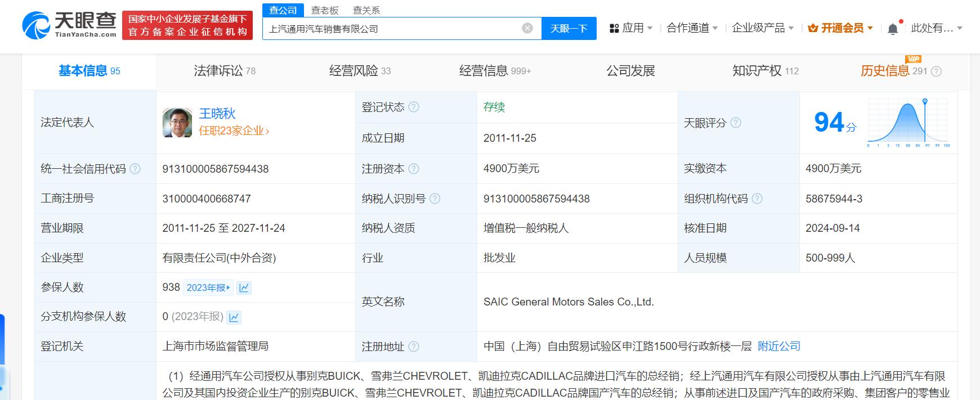Switch to the 查关系 search tab
Screen dimensions: 980x400
366,10
